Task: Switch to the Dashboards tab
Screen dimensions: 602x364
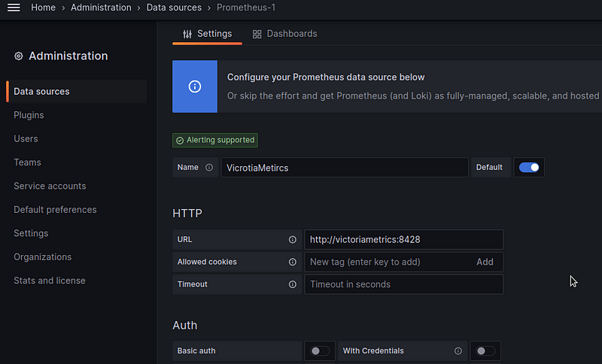Action: 285,34
